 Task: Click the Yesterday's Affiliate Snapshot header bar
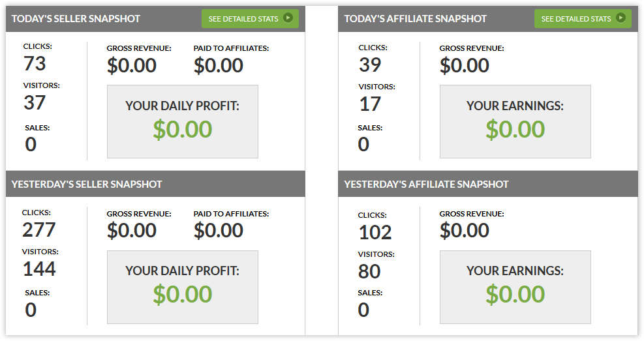(426, 185)
